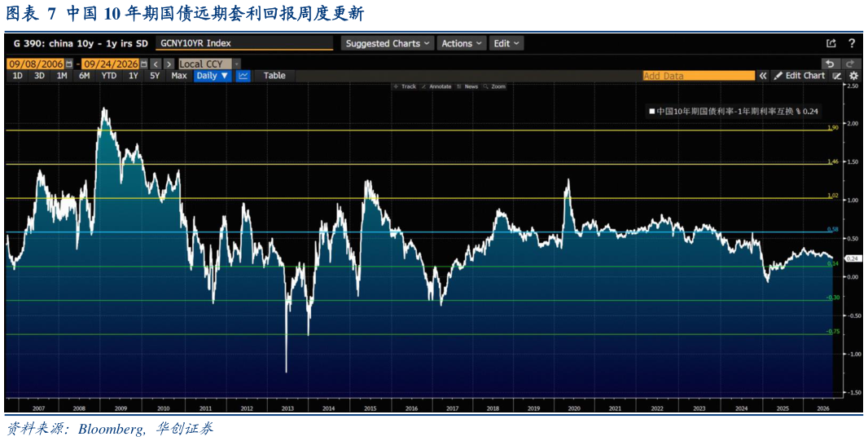This screenshot has height=441, width=868.
Task: Click the 2013 label on time axis
Action: click(x=288, y=408)
